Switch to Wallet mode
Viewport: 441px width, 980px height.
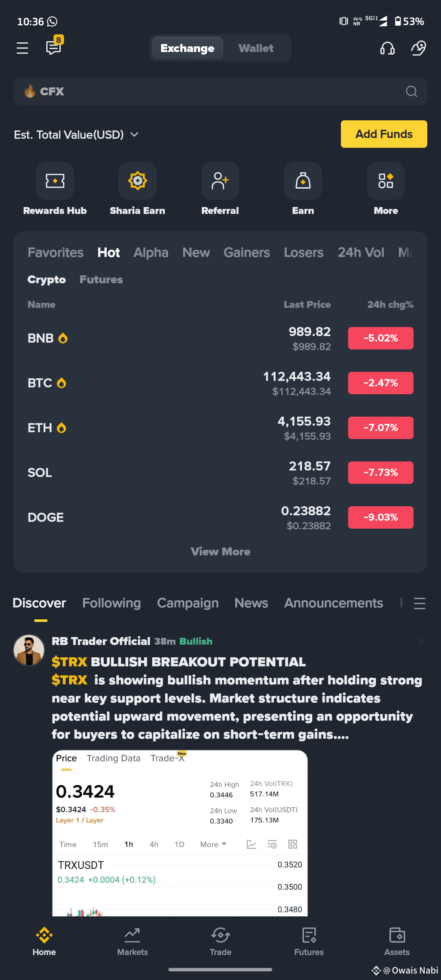256,48
